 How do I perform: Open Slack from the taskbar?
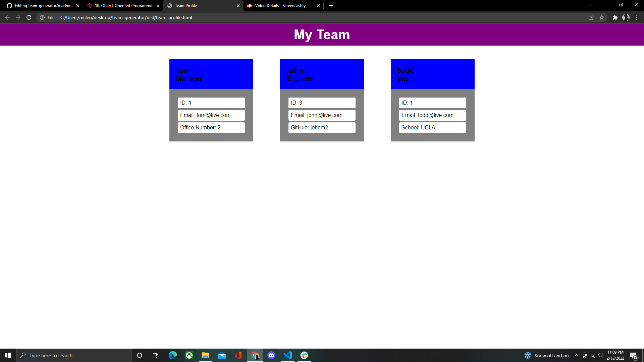(x=304, y=355)
